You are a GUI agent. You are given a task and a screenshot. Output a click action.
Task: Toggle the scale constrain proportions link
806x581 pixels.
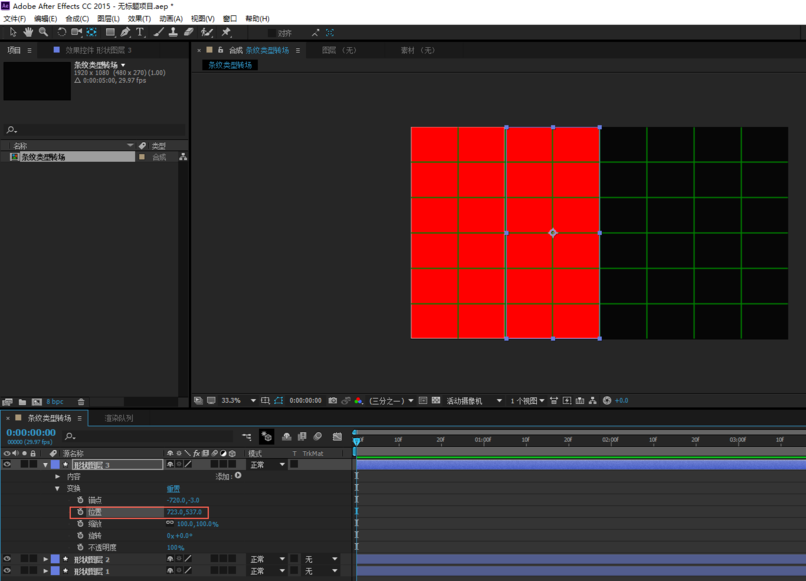coord(170,523)
